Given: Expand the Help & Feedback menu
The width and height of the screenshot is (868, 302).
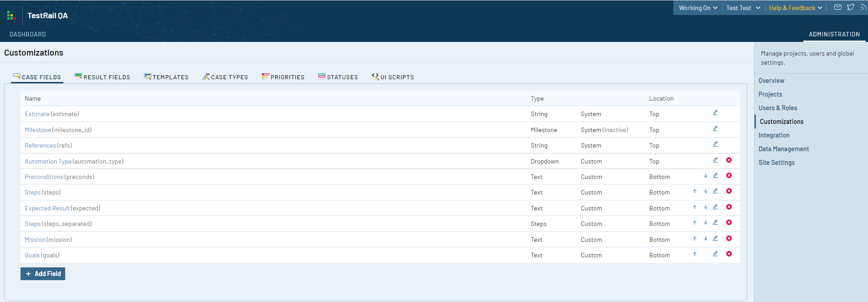Looking at the screenshot, I should pos(796,8).
